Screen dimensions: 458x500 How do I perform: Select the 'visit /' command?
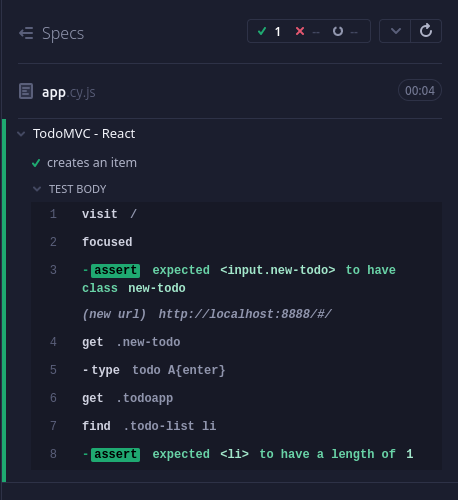[236, 214]
